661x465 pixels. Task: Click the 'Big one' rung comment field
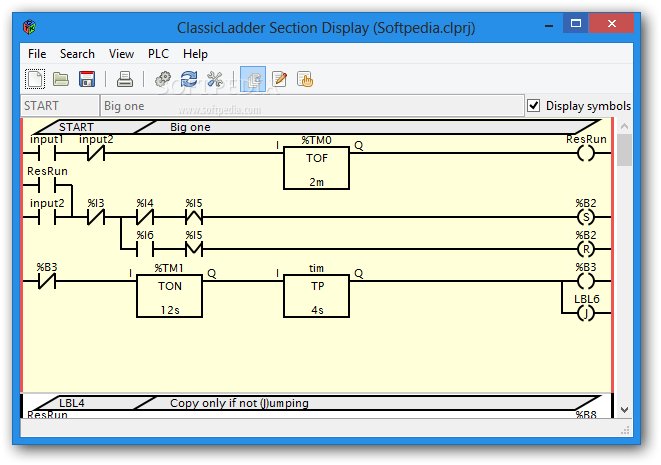(x=312, y=106)
